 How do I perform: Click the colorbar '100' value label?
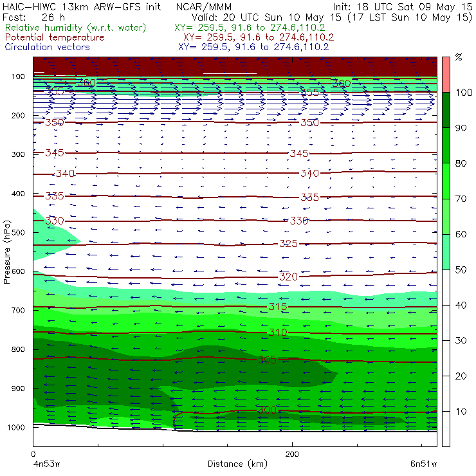(464, 92)
